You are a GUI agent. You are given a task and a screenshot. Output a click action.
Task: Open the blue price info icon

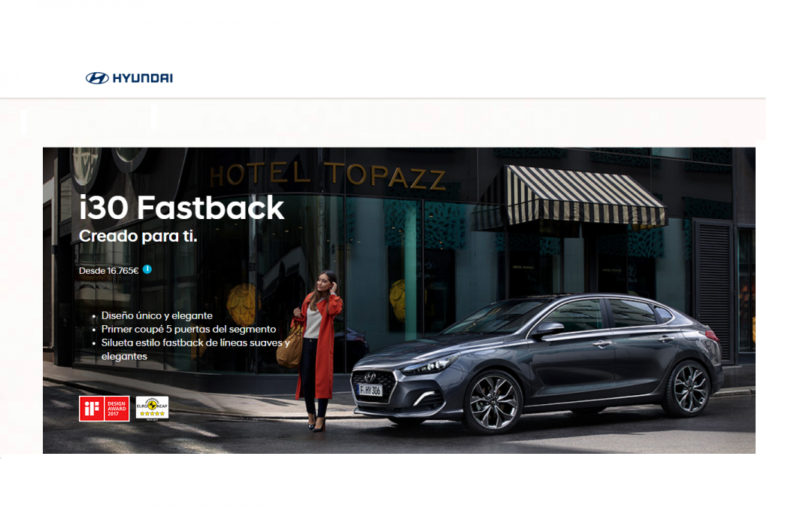(147, 269)
